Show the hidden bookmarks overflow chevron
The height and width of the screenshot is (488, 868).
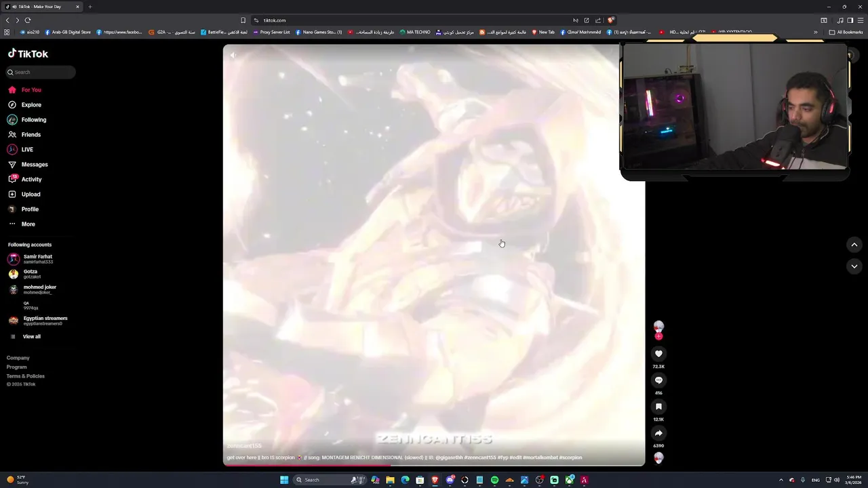coord(816,32)
